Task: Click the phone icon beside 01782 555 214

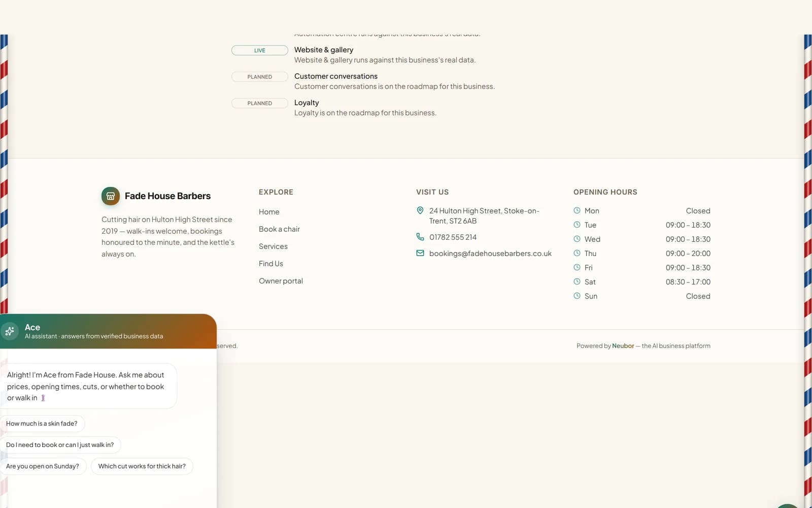Action: (x=420, y=237)
